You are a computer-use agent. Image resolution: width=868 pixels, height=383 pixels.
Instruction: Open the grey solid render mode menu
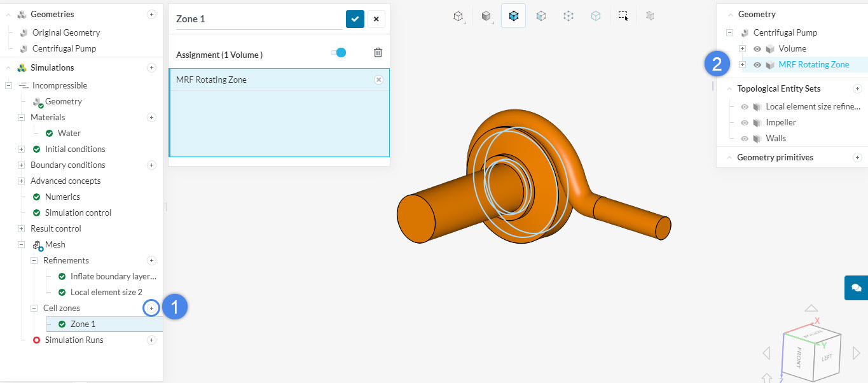486,17
